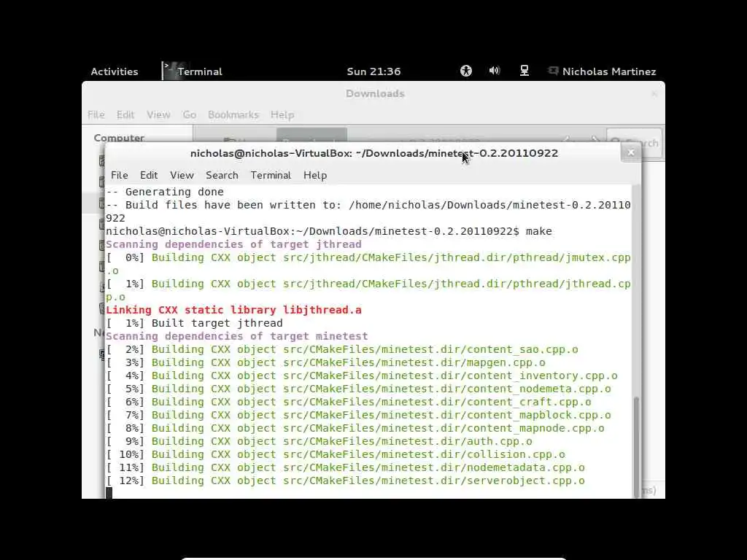This screenshot has width=747, height=560.
Task: Click the network connection icon
Action: click(x=524, y=71)
